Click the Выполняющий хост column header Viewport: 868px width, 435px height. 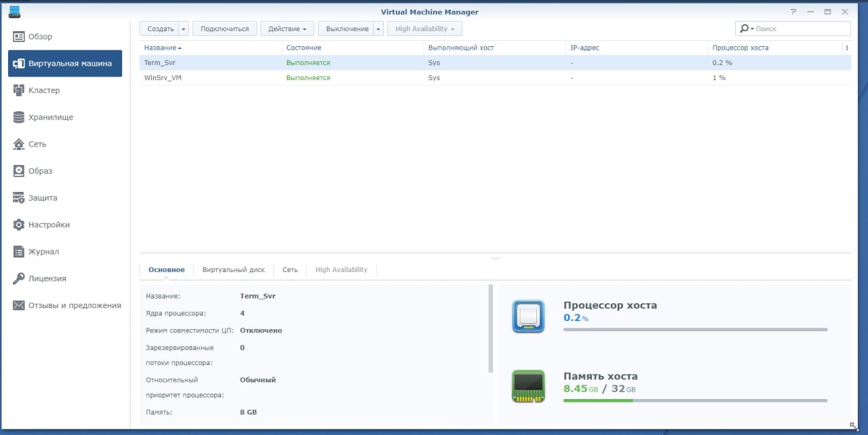coord(495,48)
